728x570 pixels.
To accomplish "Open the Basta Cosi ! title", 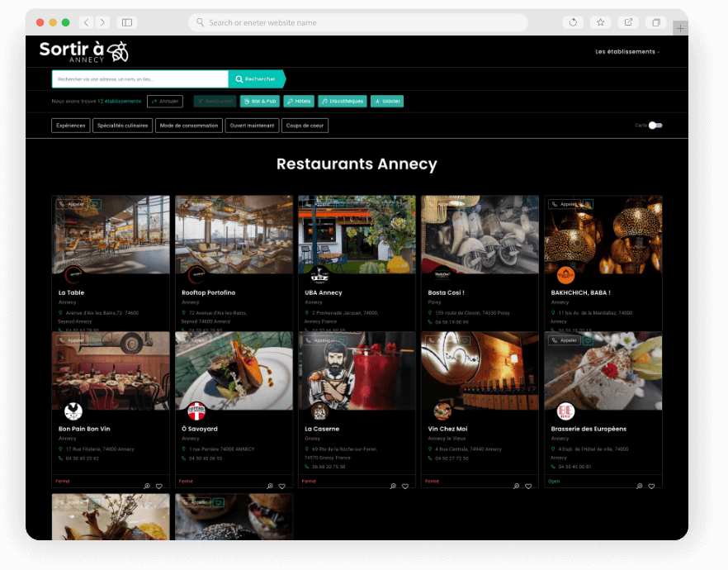I will pos(447,292).
